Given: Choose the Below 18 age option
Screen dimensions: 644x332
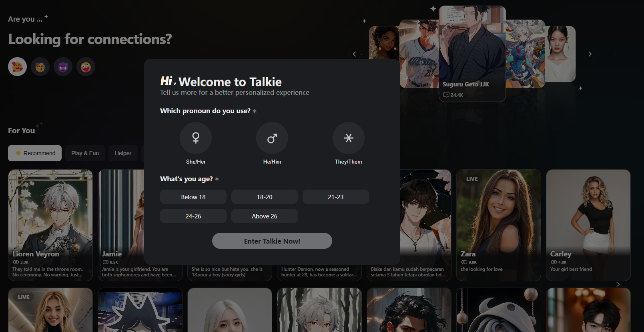Looking at the screenshot, I should [x=193, y=197].
